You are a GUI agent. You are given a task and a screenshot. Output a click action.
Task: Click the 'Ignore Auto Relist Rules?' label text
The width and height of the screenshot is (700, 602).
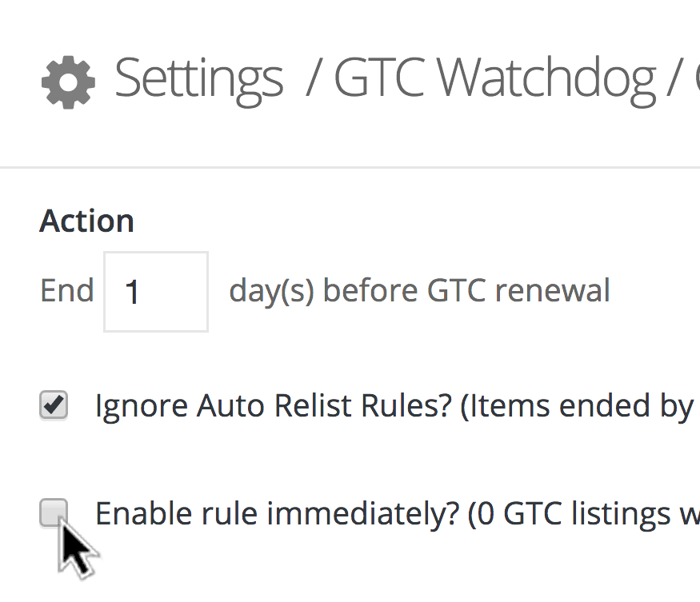272,406
